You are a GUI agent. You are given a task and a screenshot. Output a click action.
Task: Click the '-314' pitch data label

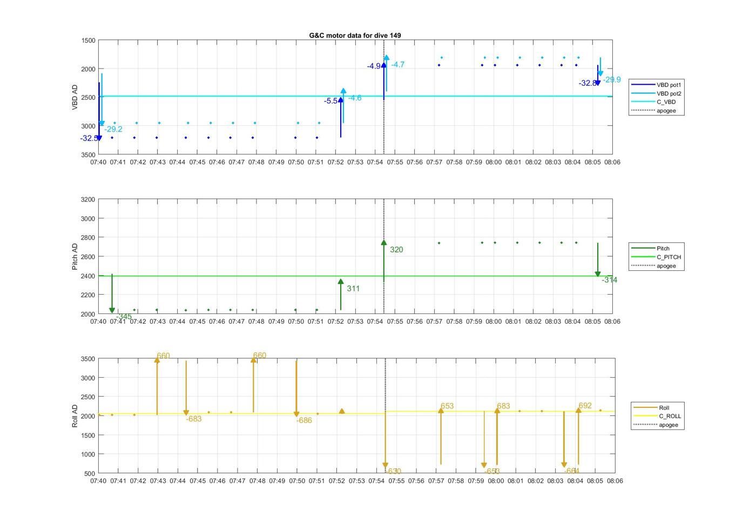[610, 280]
